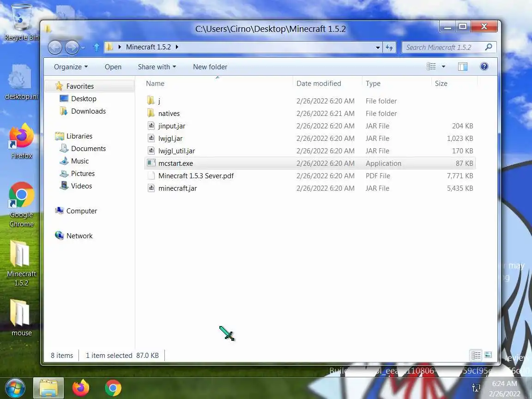Click File Explorer taskbar button

[48, 388]
